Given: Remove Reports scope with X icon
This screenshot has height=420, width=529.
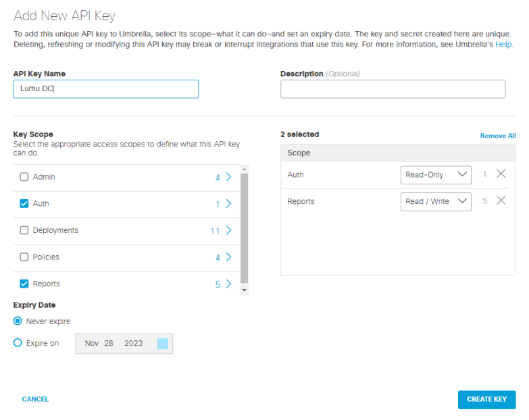Looking at the screenshot, I should click(501, 201).
